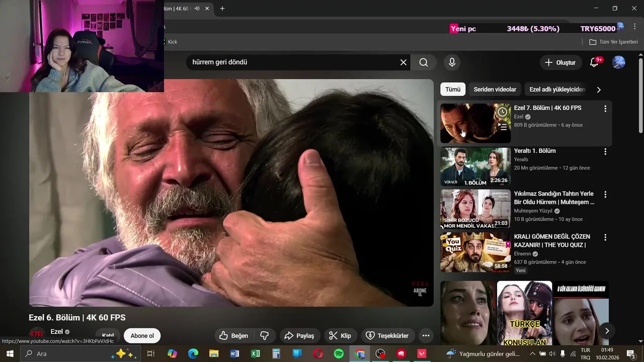Open File Explorer from the taskbar
The image size is (644, 362).
point(214,354)
